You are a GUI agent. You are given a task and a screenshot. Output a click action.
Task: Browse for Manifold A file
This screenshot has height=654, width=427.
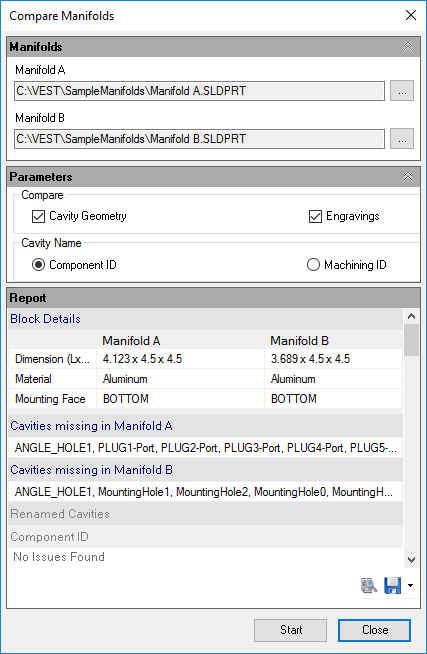402,91
